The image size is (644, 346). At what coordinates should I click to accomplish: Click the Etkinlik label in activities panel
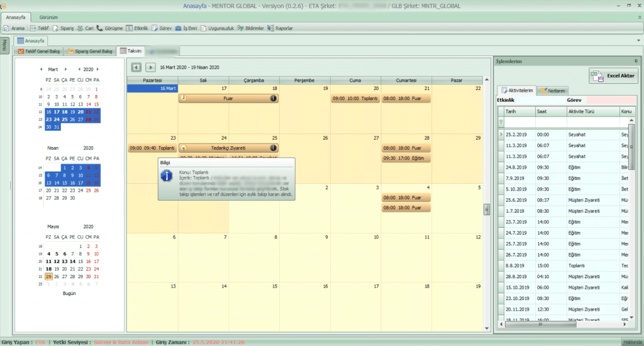coord(506,100)
